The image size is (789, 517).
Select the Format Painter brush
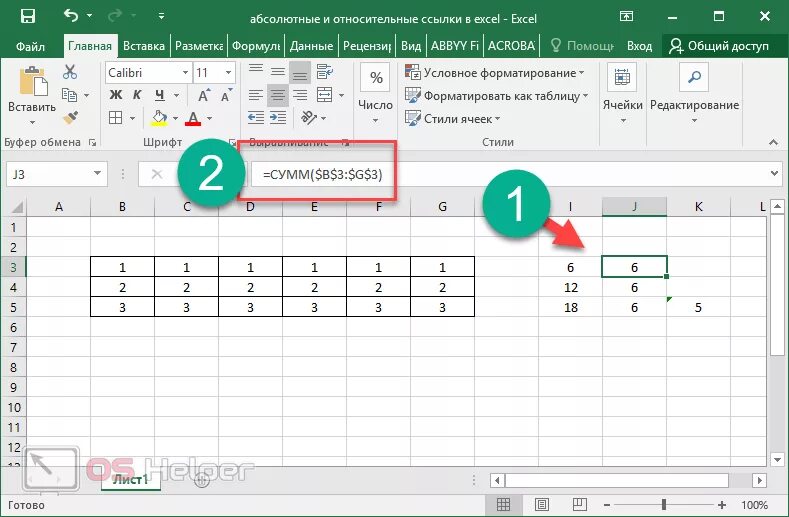pyautogui.click(x=70, y=118)
